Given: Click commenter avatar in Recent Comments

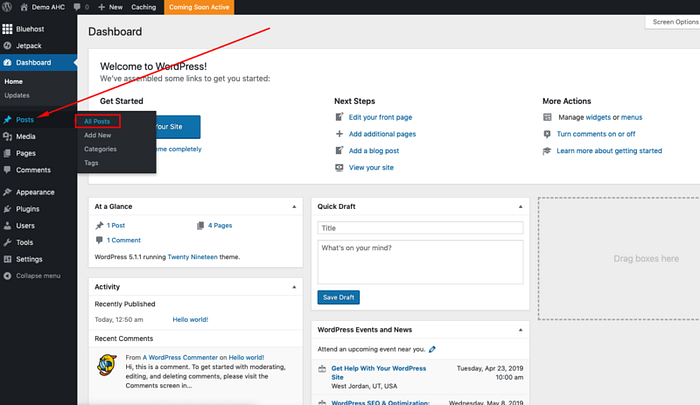Looking at the screenshot, I should pyautogui.click(x=107, y=365).
